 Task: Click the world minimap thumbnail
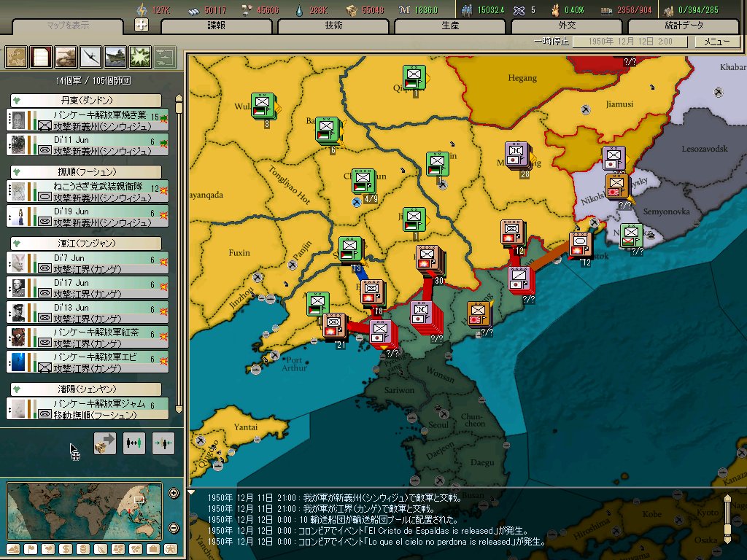(85, 511)
